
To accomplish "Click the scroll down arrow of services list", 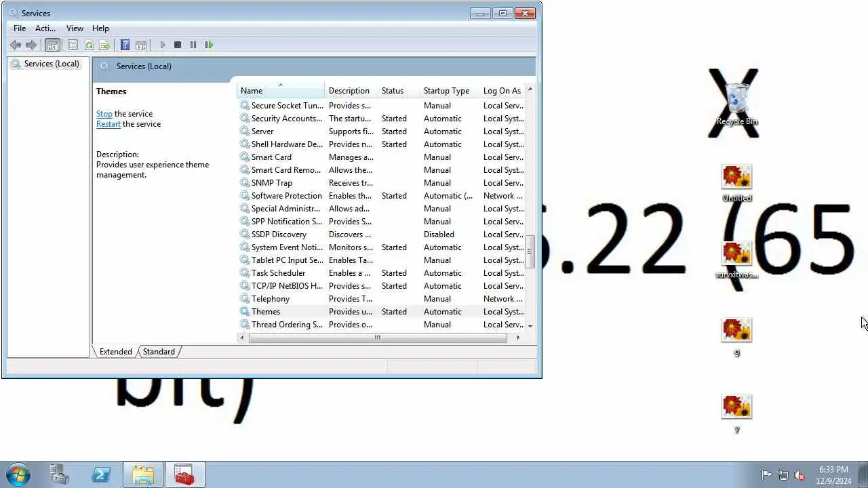I will click(x=530, y=326).
